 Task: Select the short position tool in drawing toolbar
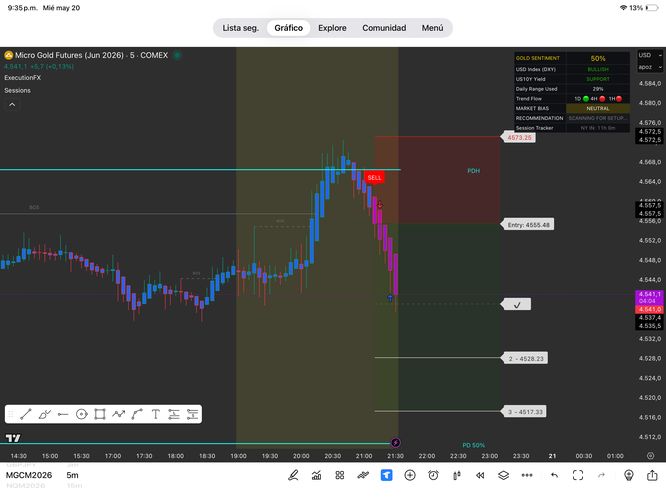point(192,414)
